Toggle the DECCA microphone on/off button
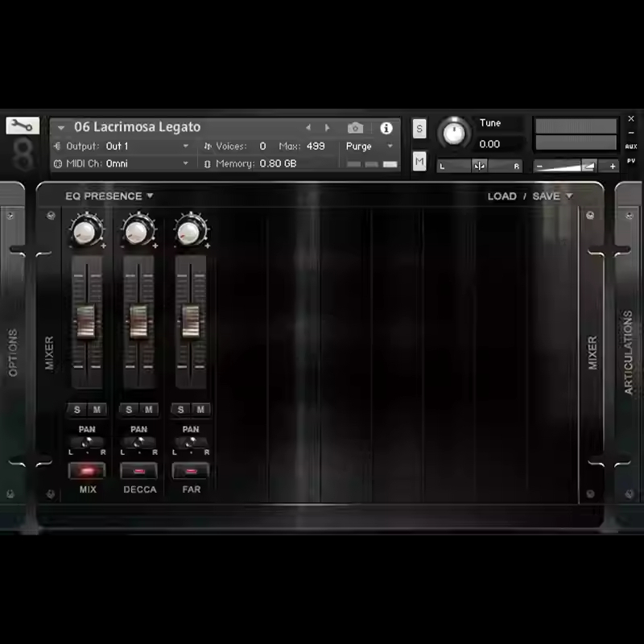The width and height of the screenshot is (644, 644). point(138,471)
